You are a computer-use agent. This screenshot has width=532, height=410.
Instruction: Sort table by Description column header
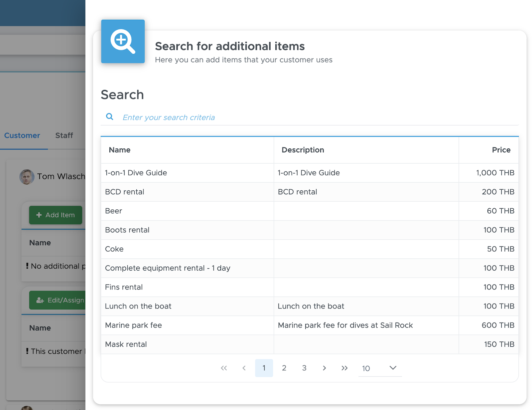coord(366,150)
